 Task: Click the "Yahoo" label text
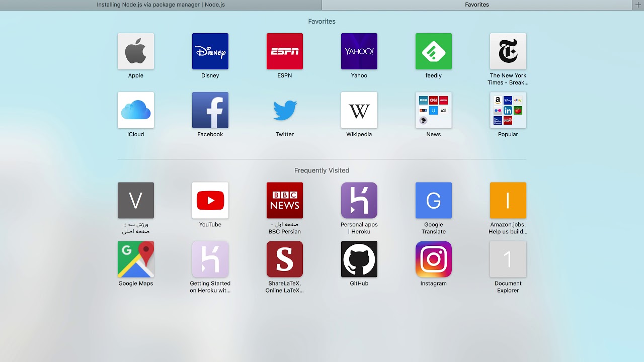pos(359,75)
